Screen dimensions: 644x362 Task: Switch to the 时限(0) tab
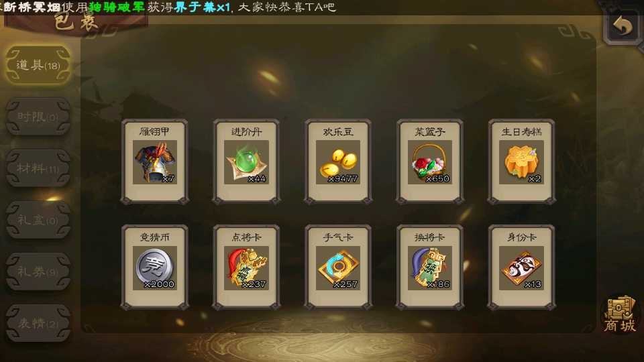pos(38,117)
